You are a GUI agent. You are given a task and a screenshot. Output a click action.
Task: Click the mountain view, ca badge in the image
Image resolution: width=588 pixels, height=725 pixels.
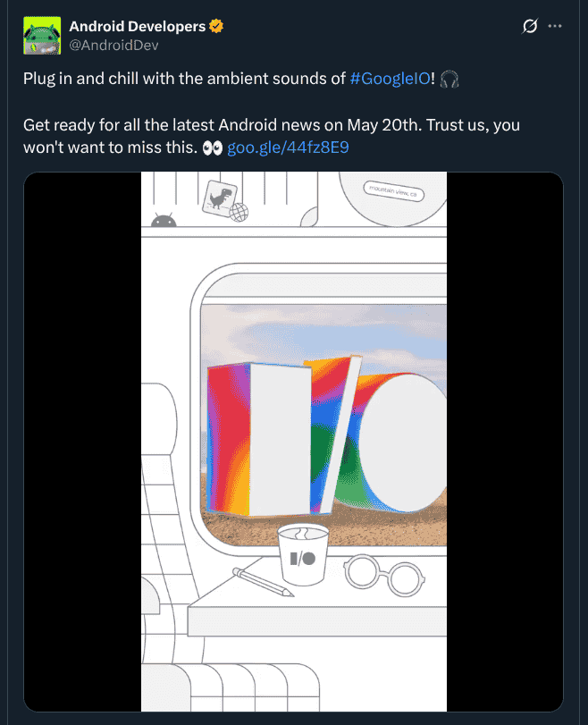[x=393, y=190]
